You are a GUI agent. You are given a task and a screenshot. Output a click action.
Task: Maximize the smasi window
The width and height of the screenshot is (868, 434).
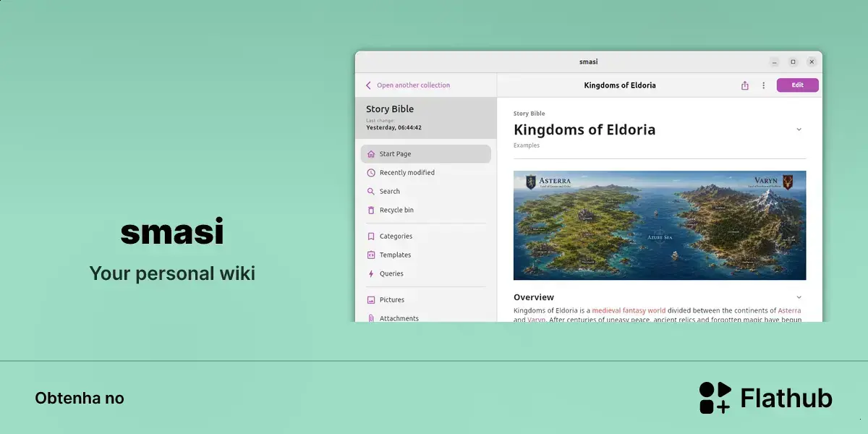point(793,62)
